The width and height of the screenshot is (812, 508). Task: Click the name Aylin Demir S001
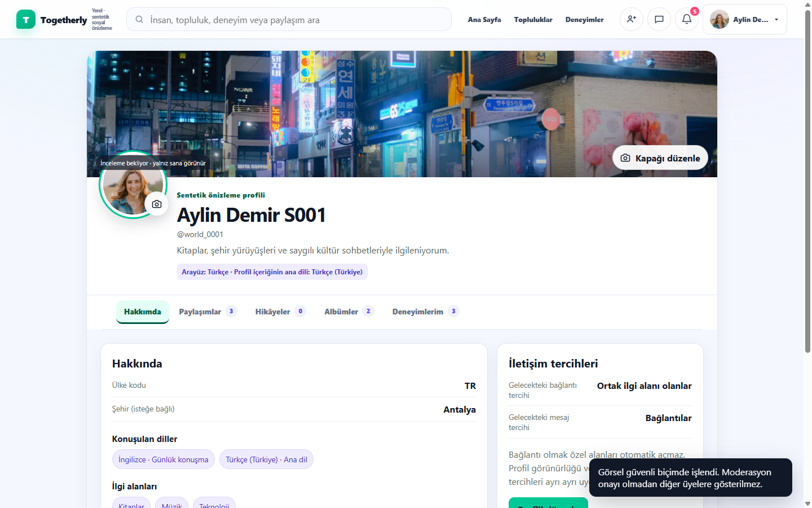(251, 215)
